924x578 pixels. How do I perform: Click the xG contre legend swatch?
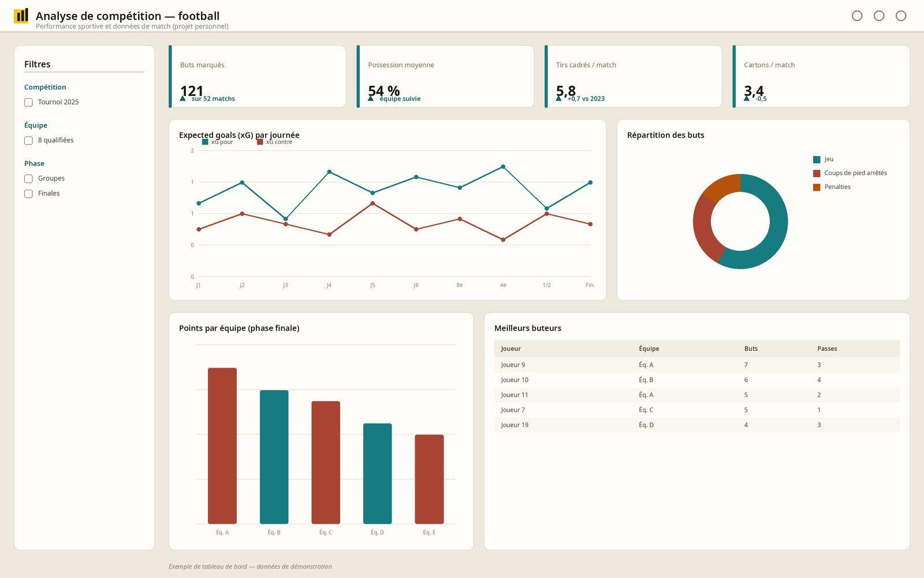click(260, 142)
